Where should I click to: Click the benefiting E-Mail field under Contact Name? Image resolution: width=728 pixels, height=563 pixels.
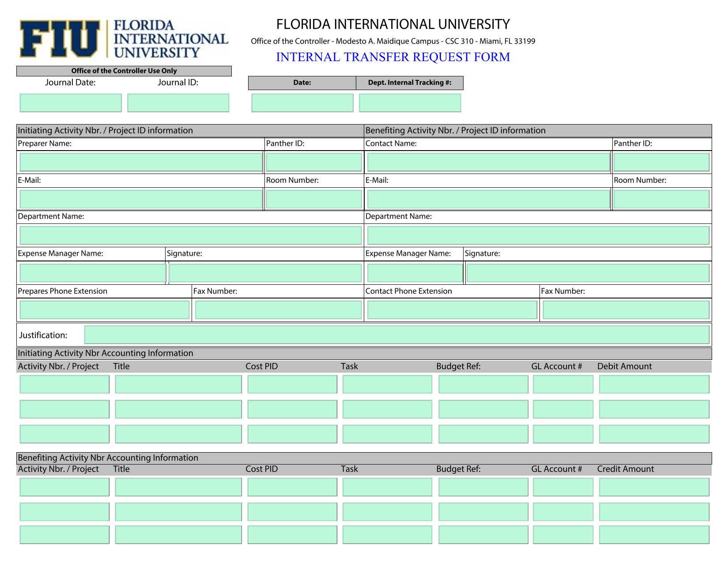489,199
